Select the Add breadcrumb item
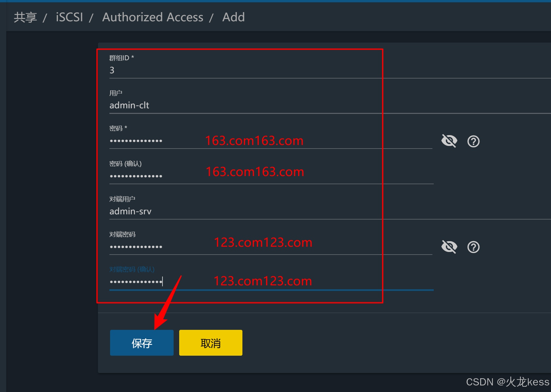Image resolution: width=551 pixels, height=392 pixels. [234, 17]
